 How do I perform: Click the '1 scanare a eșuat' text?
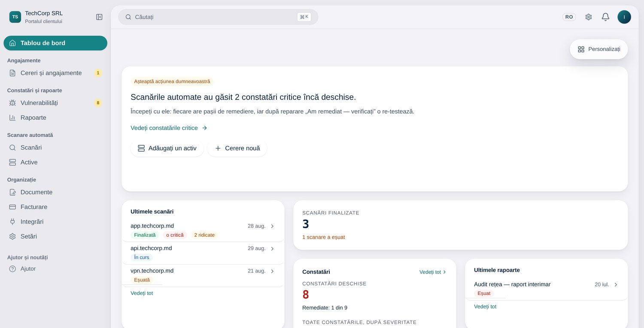(324, 237)
